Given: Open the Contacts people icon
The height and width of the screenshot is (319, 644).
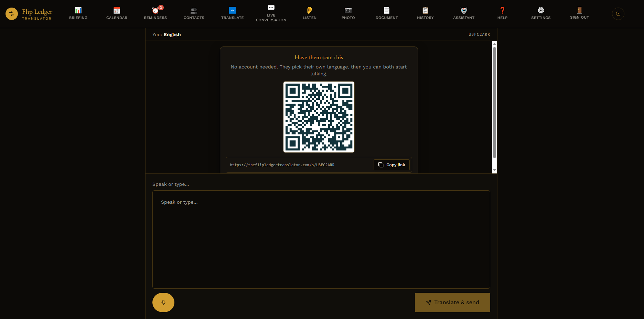Looking at the screenshot, I should tap(194, 10).
